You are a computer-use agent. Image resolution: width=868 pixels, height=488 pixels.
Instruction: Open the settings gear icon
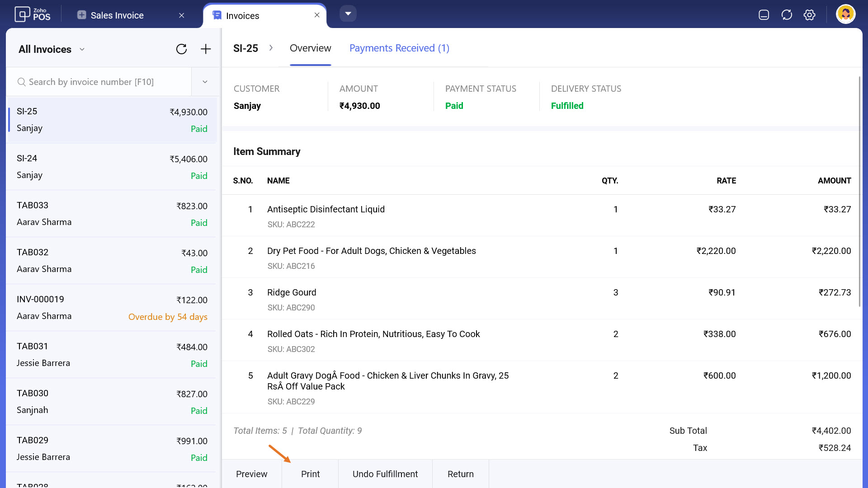coord(809,15)
